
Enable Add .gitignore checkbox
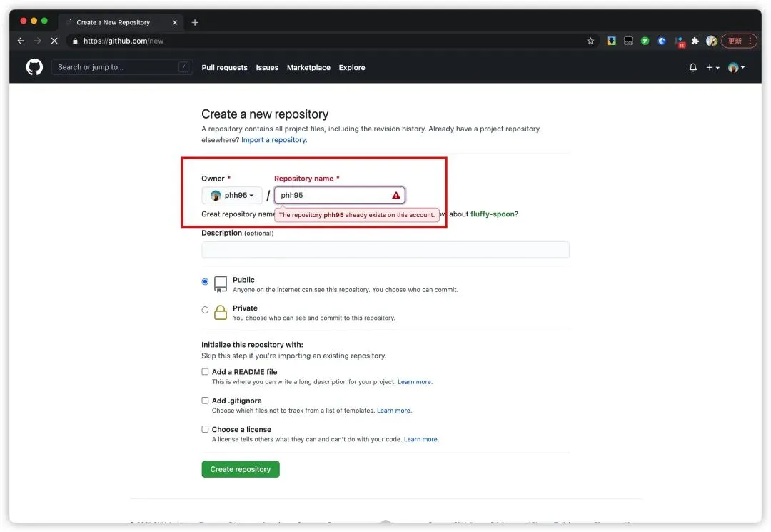pyautogui.click(x=206, y=401)
